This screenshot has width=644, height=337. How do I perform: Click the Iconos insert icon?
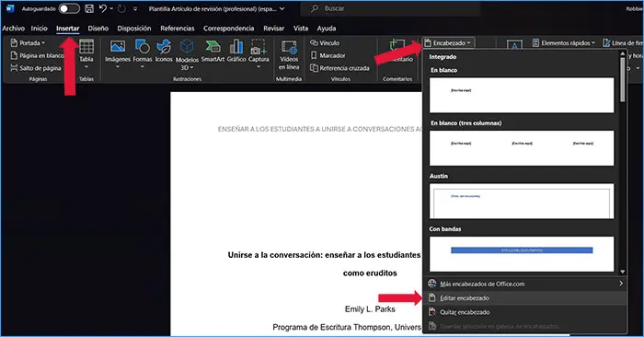(164, 46)
